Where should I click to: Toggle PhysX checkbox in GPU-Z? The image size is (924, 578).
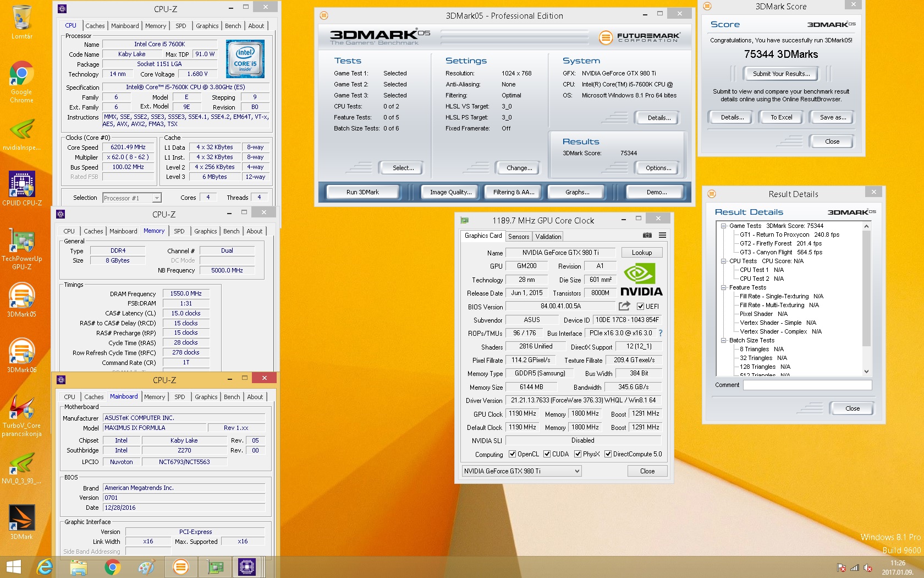tap(577, 454)
